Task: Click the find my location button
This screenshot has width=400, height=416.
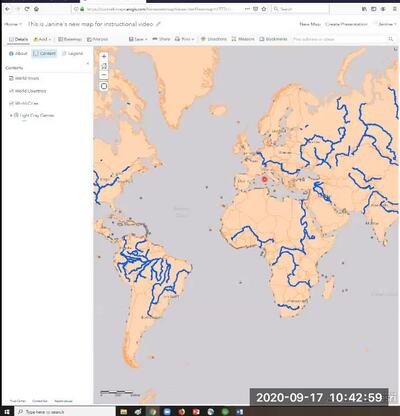Action: click(104, 86)
